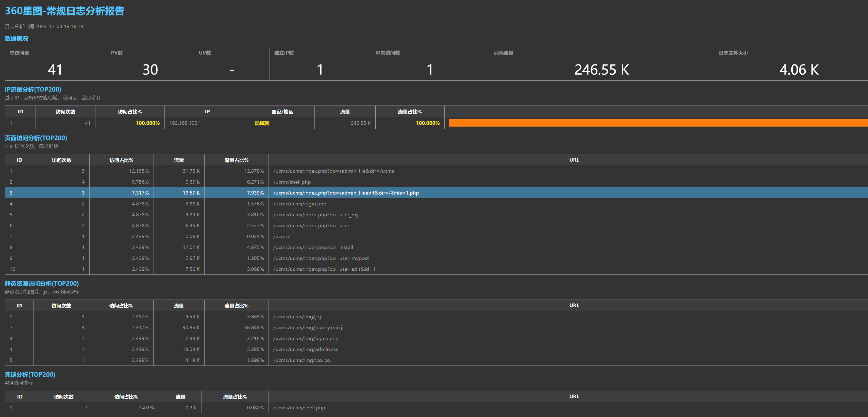The image size is (868, 417).
Task: Click the index.php?do=user_mypost URL
Action: click(x=321, y=258)
